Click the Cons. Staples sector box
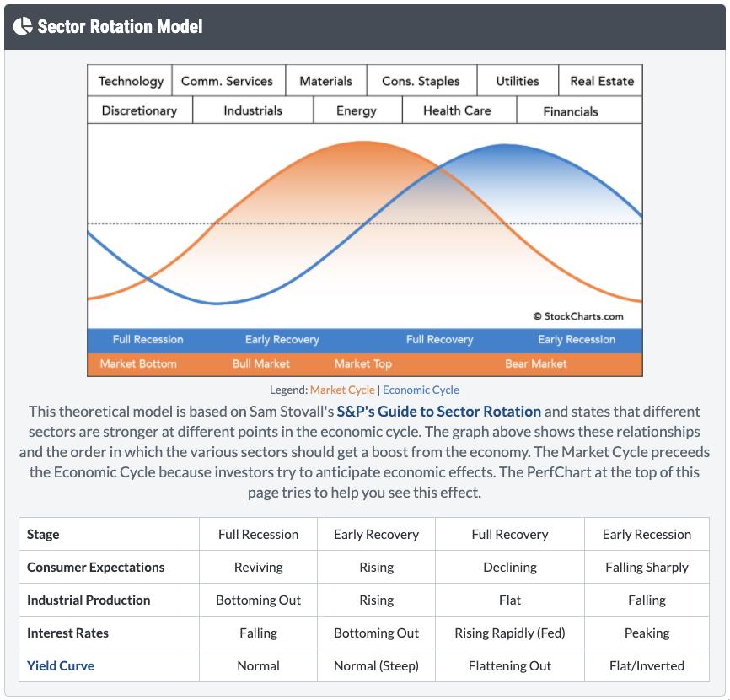 click(x=421, y=81)
